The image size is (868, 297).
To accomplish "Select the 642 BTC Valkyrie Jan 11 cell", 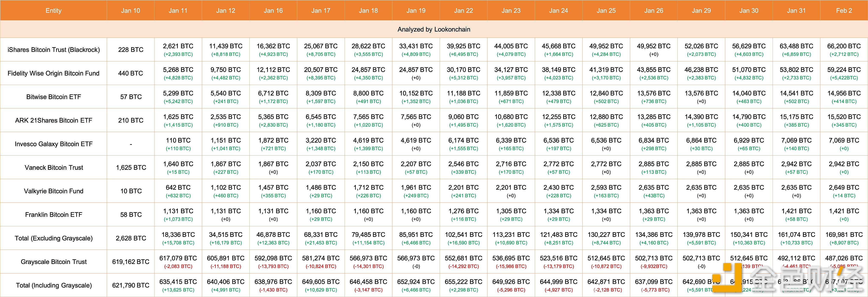I will [178, 191].
